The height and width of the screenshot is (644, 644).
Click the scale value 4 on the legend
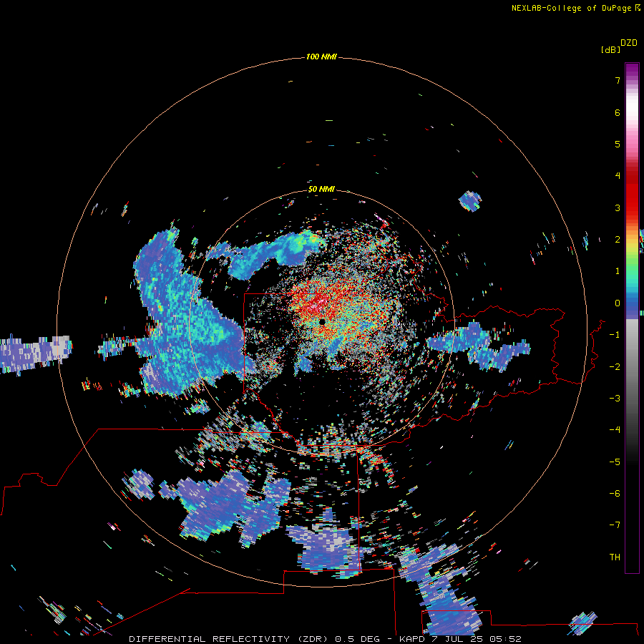618,176
